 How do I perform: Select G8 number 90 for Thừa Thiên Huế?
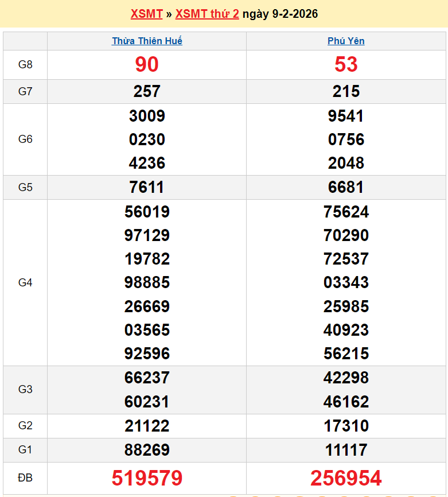[x=147, y=65]
